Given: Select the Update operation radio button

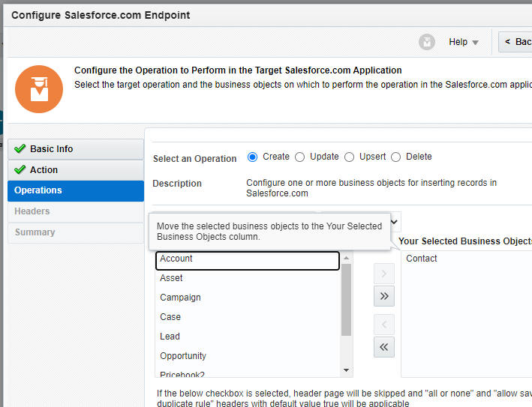Looking at the screenshot, I should pos(299,157).
